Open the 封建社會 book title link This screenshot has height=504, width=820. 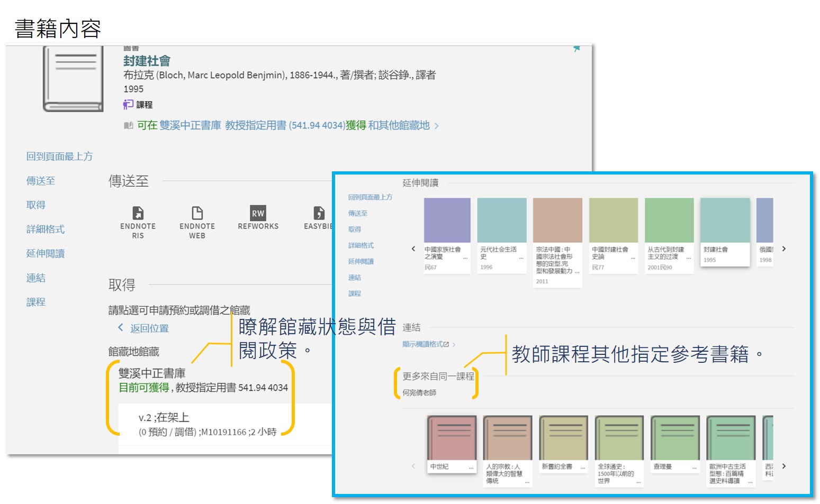(147, 61)
